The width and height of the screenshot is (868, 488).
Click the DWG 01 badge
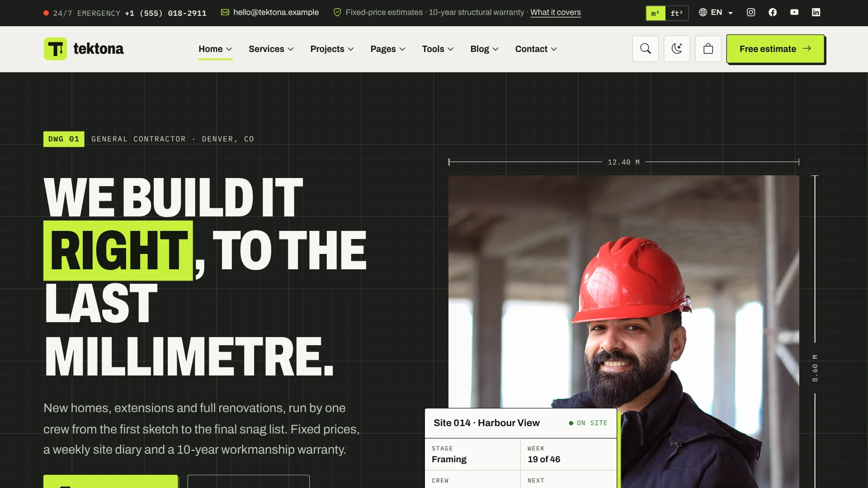64,139
